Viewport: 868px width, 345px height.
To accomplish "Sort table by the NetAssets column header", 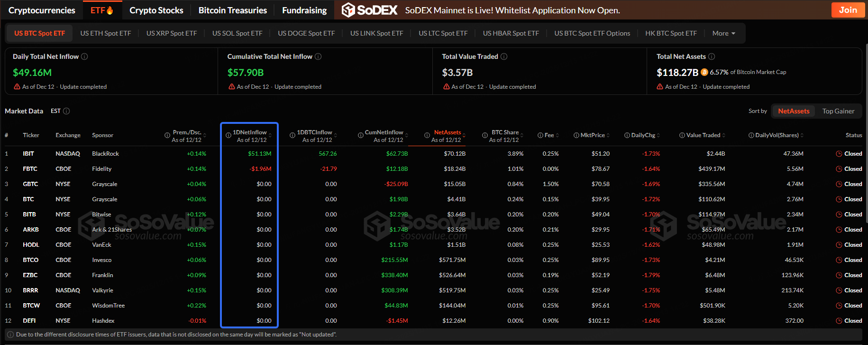I will tap(447, 132).
